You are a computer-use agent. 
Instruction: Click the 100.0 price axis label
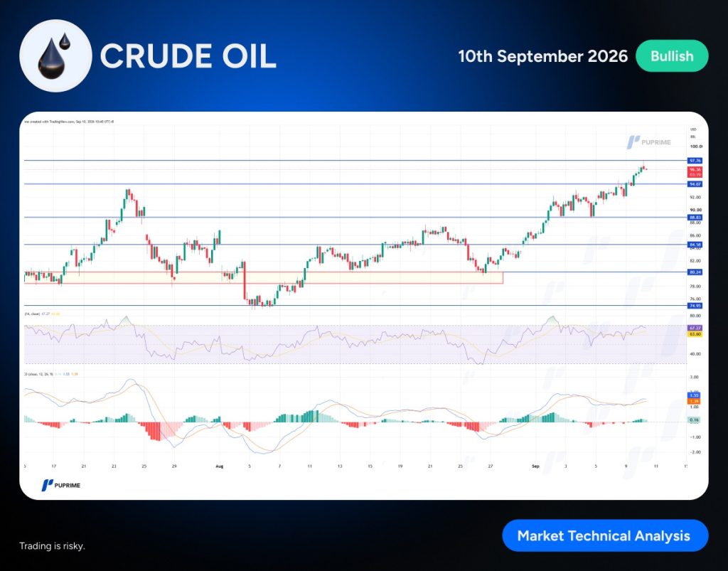tap(696, 146)
